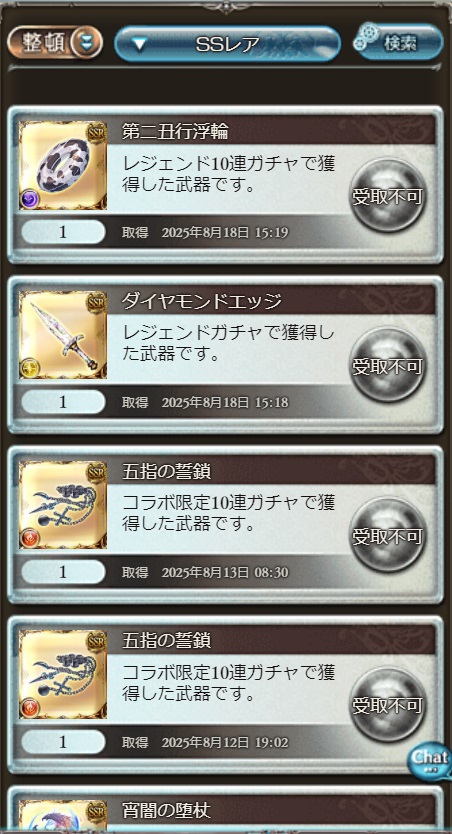Open the 整頓 sort button

click(55, 43)
